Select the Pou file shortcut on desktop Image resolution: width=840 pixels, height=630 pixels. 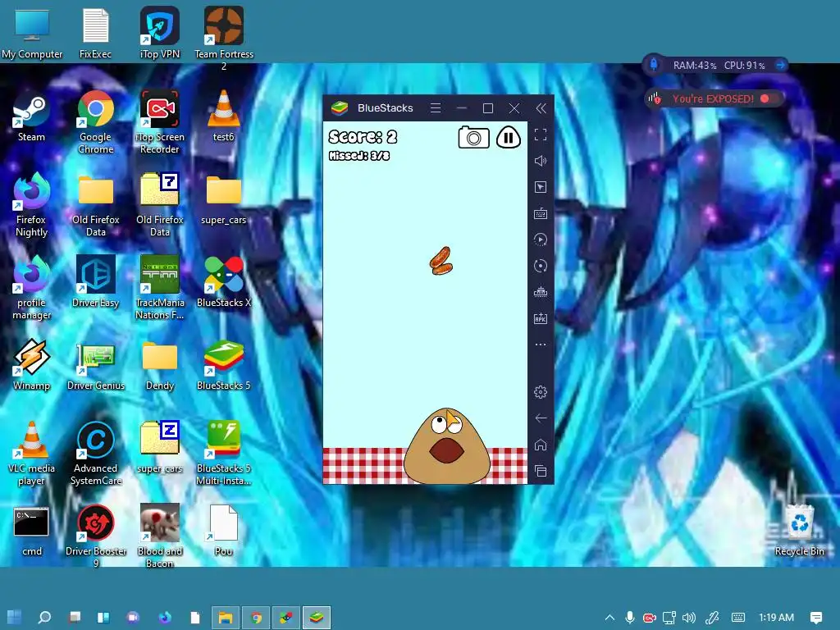[x=223, y=532]
